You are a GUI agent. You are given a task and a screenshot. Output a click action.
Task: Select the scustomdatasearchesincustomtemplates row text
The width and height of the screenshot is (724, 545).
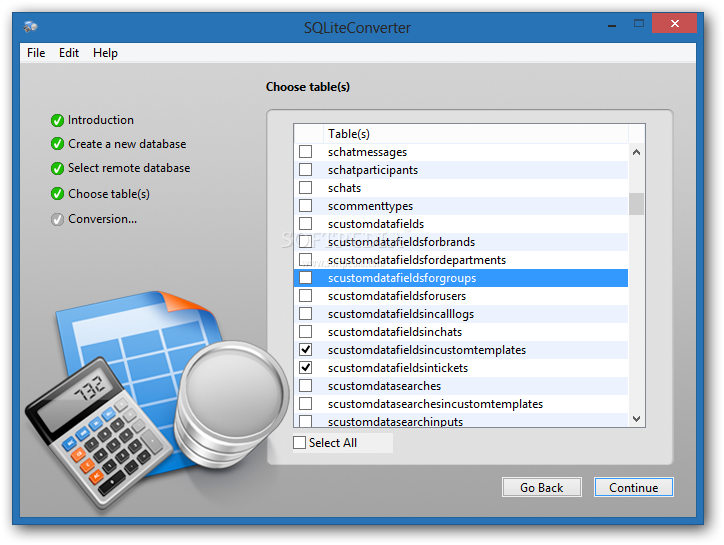435,404
